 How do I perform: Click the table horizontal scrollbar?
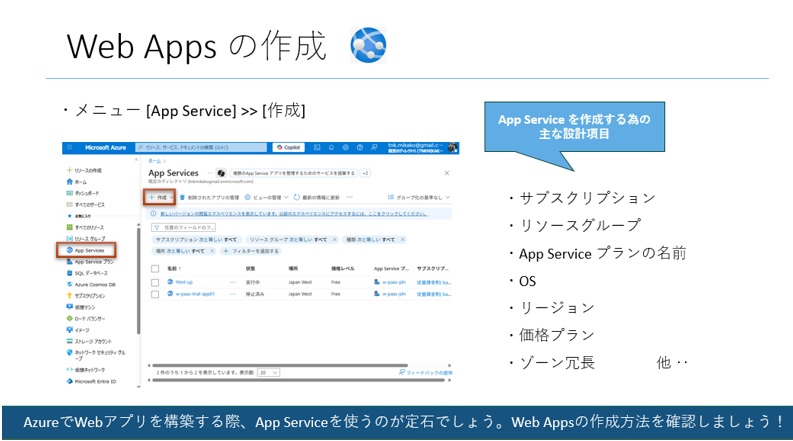280,365
